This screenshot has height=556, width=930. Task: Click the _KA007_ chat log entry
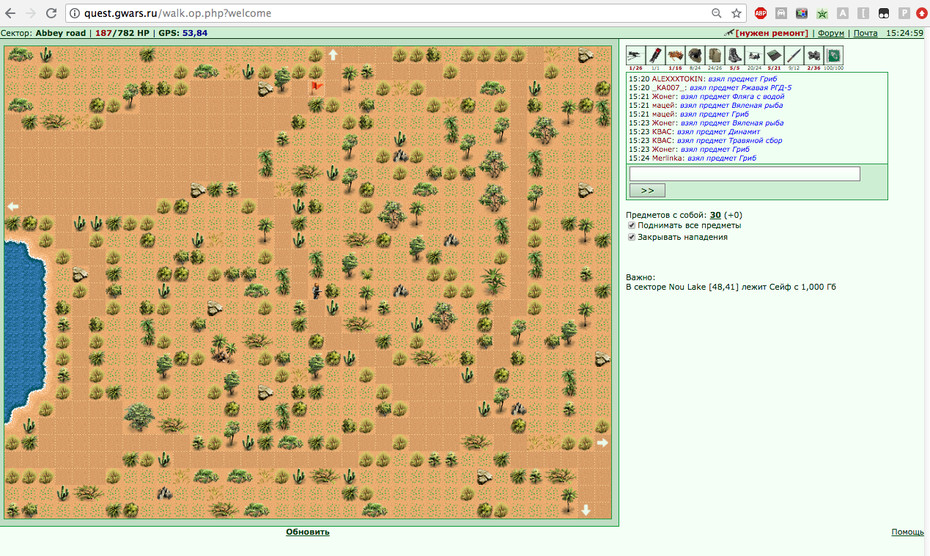[x=710, y=87]
